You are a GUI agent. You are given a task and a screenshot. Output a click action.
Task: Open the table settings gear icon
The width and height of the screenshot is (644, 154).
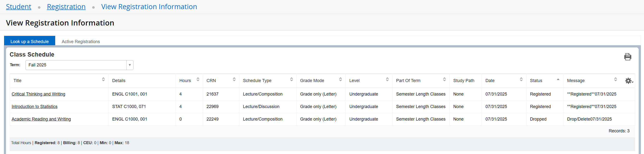click(x=628, y=81)
